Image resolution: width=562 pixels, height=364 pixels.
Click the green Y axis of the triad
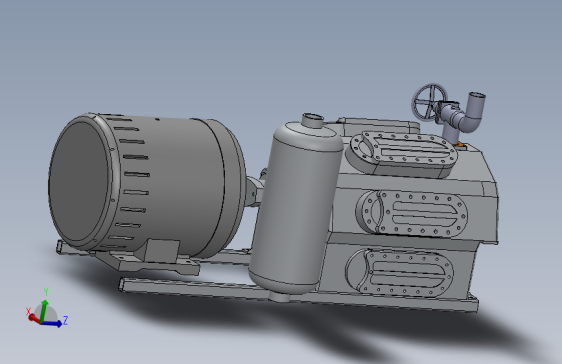pos(43,310)
